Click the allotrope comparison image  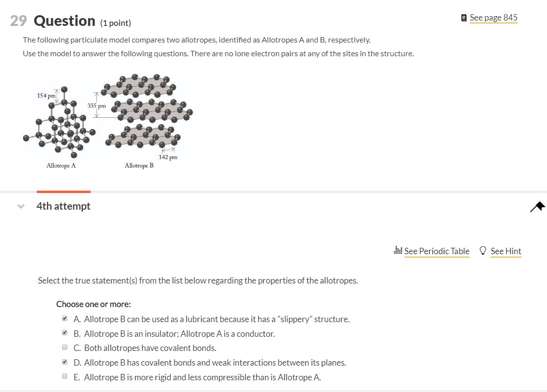pyautogui.click(x=109, y=123)
